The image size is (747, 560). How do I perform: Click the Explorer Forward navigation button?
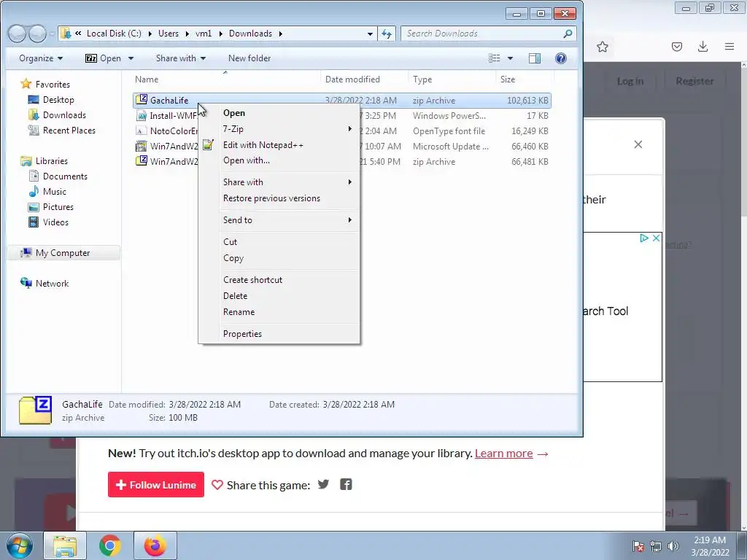pyautogui.click(x=37, y=34)
